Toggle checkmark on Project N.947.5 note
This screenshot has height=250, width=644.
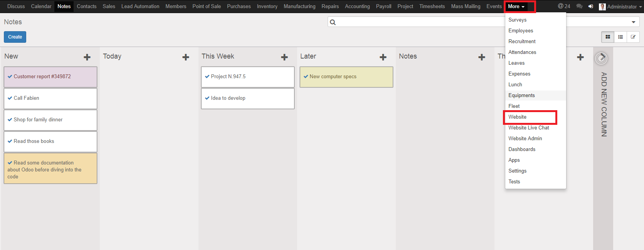(207, 77)
